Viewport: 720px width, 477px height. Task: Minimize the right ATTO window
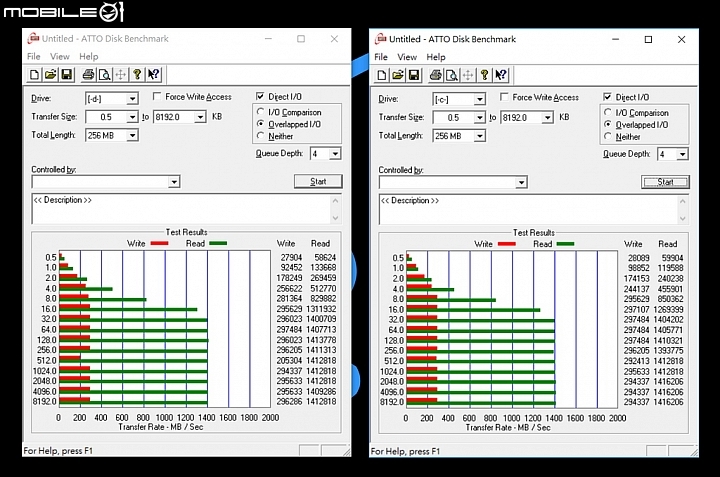pyautogui.click(x=616, y=39)
